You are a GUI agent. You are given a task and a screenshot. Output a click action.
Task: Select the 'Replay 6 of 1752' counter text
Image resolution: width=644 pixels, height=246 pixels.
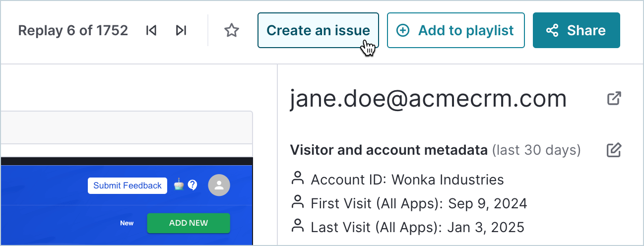pyautogui.click(x=73, y=31)
